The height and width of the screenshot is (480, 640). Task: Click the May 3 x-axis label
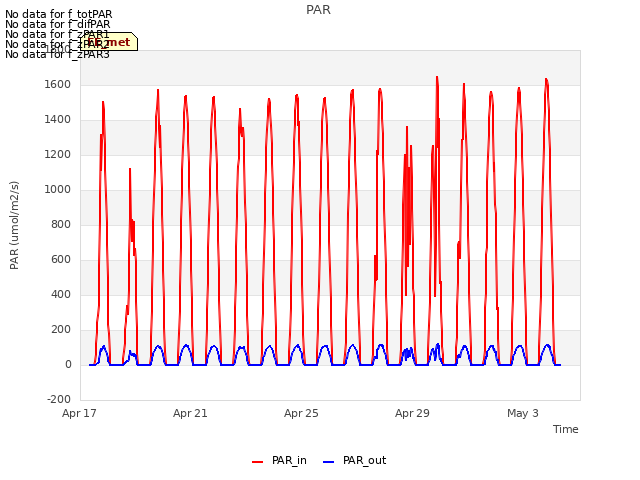click(523, 413)
